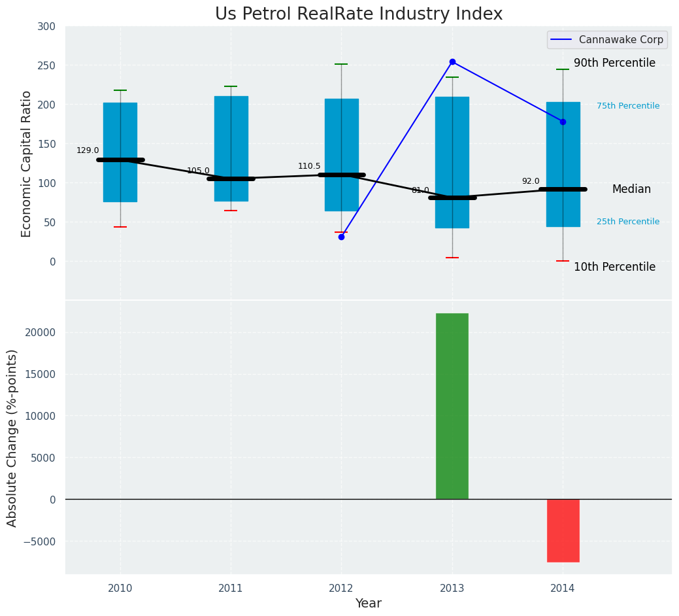The width and height of the screenshot is (679, 616).
Task: Select Cannawake Corp's 2013 data point
Action: (452, 61)
